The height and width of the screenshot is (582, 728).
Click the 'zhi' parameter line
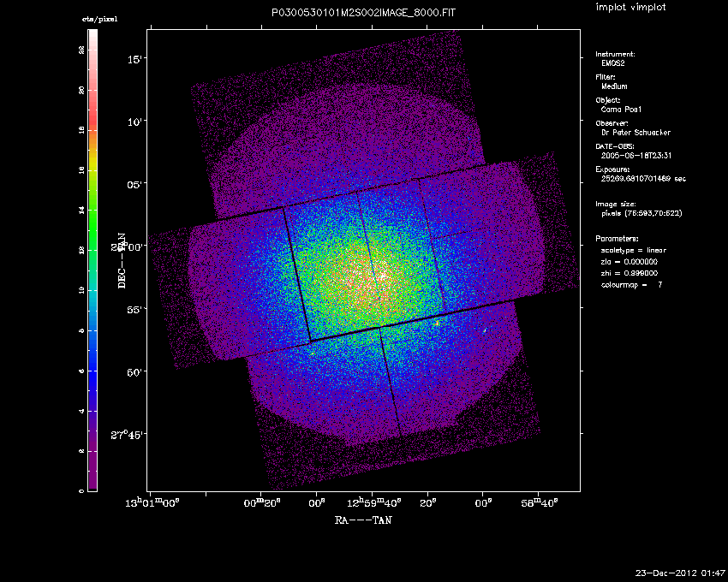[x=630, y=273]
